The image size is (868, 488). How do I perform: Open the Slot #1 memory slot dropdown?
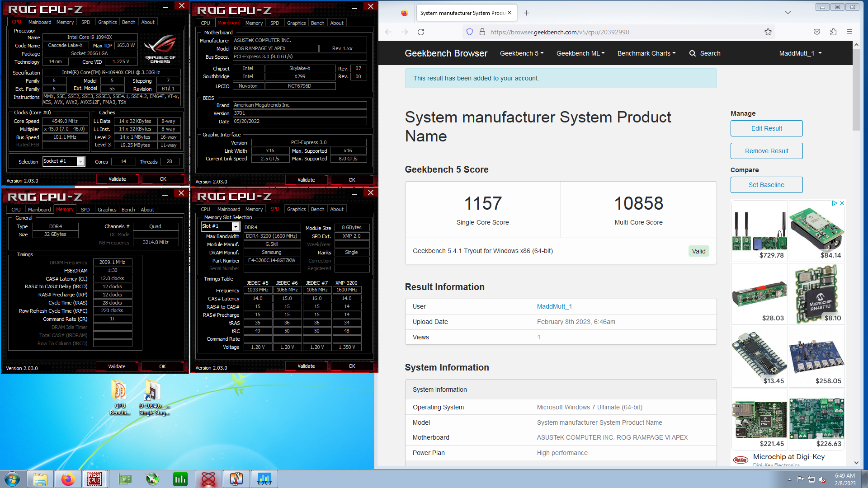tap(236, 227)
